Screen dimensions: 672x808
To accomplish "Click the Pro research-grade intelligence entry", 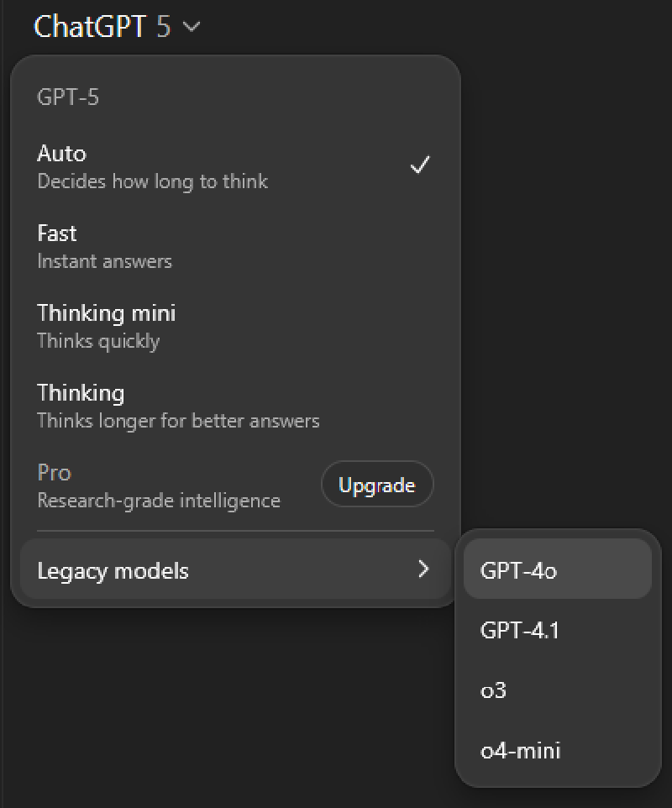I will pyautogui.click(x=159, y=486).
